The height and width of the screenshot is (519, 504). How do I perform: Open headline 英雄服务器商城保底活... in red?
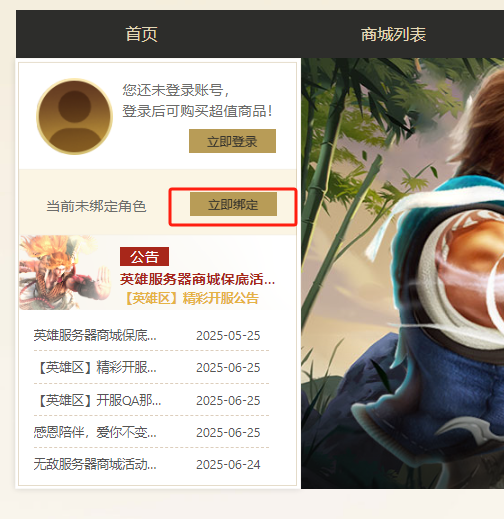(197, 279)
